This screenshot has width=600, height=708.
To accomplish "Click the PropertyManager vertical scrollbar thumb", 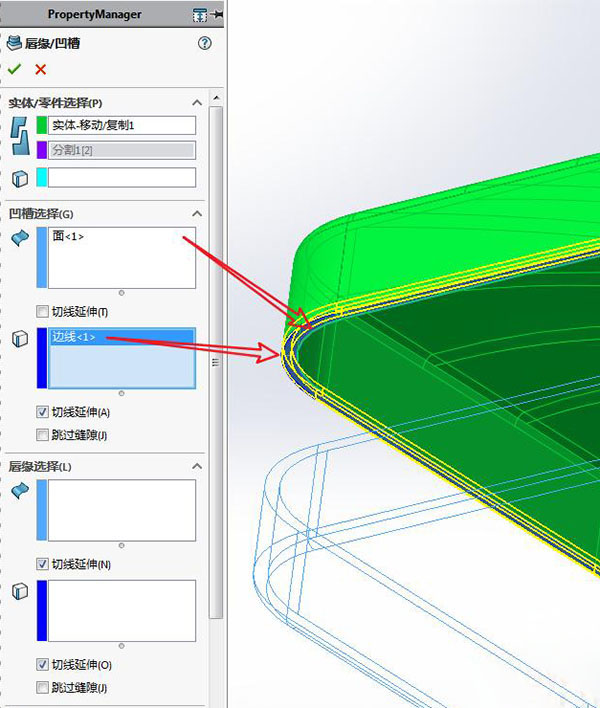I will tap(216, 363).
